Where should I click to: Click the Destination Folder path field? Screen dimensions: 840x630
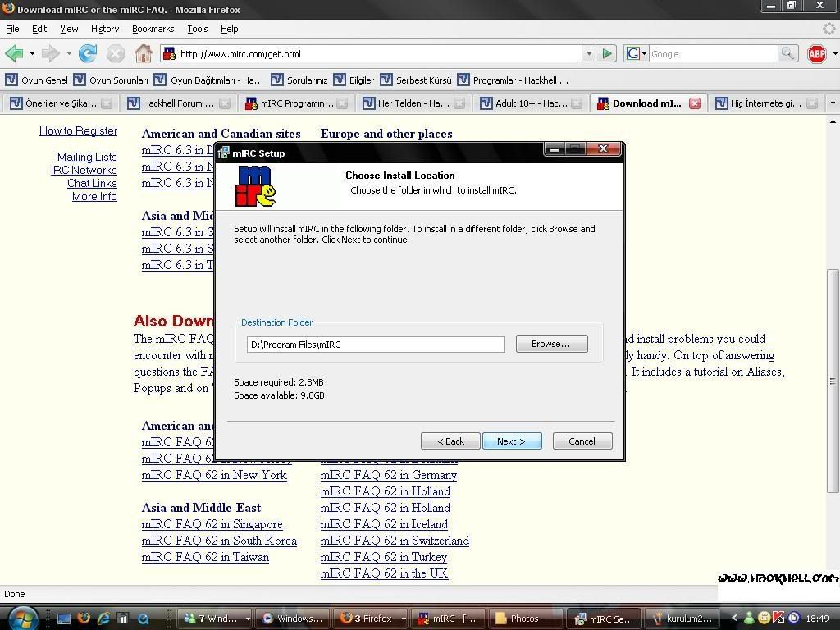click(x=376, y=345)
